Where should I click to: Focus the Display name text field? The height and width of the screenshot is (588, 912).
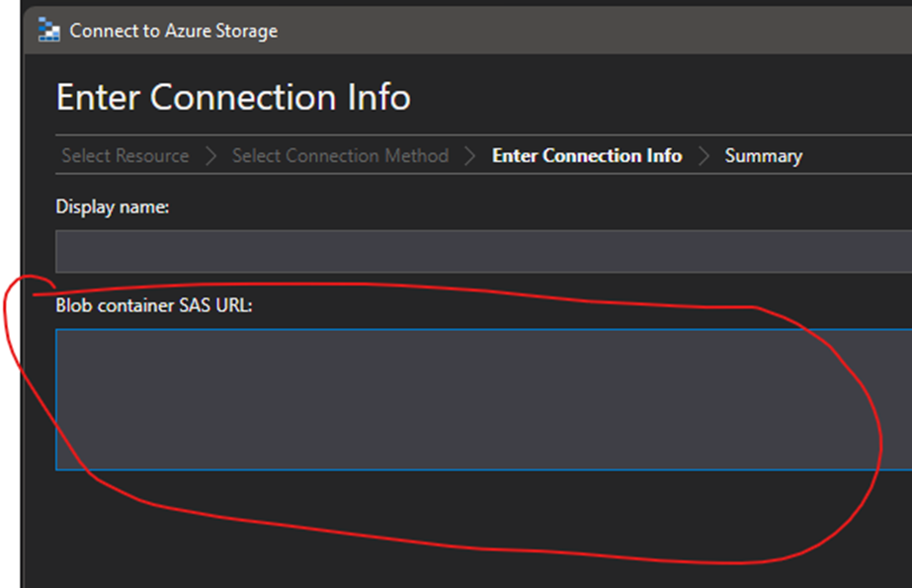[483, 251]
